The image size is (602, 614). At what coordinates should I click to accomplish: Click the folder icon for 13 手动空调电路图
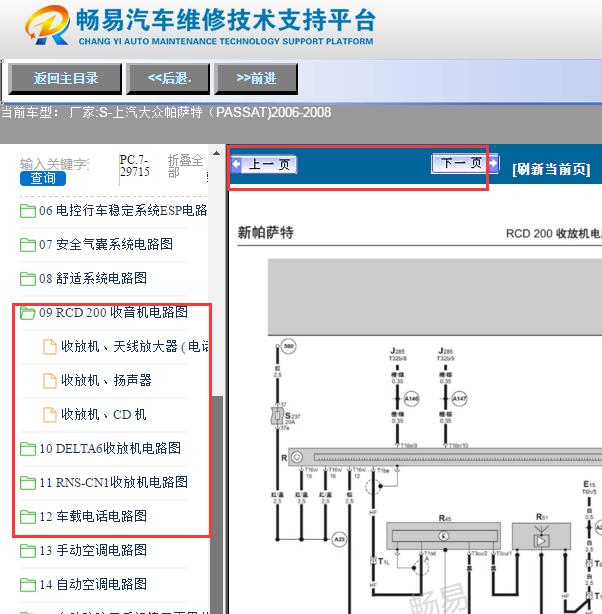pos(28,551)
